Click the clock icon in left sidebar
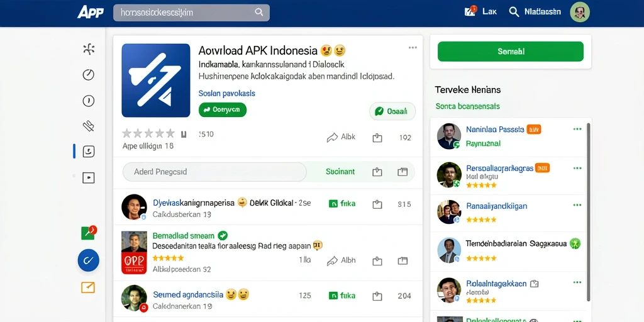644x322 pixels. (x=88, y=101)
